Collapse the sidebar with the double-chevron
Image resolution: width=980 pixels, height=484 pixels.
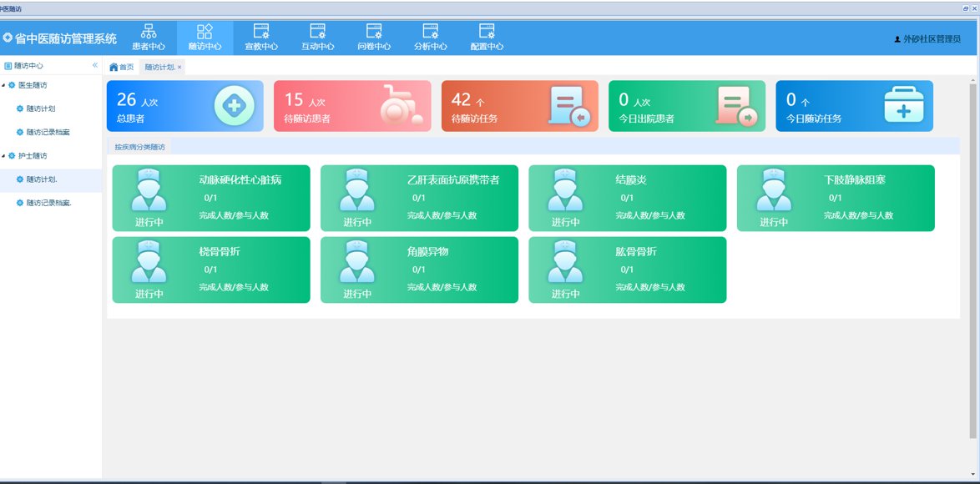pyautogui.click(x=95, y=65)
